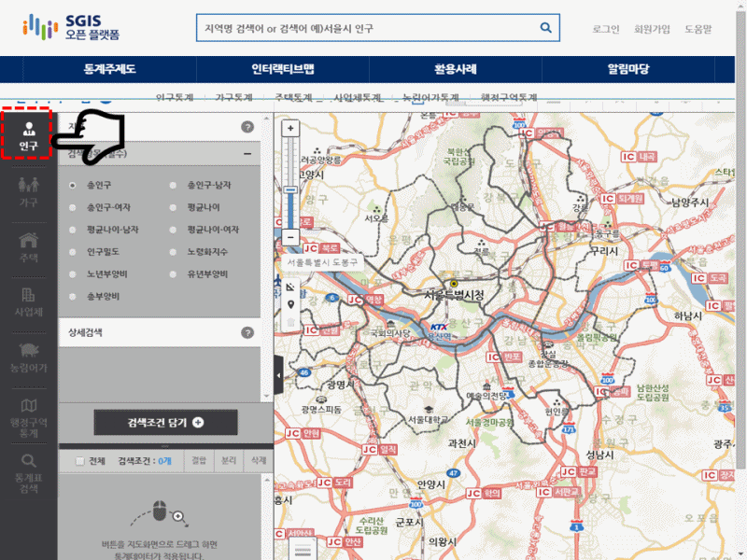Open the 인터랙티브맵 menu

283,69
